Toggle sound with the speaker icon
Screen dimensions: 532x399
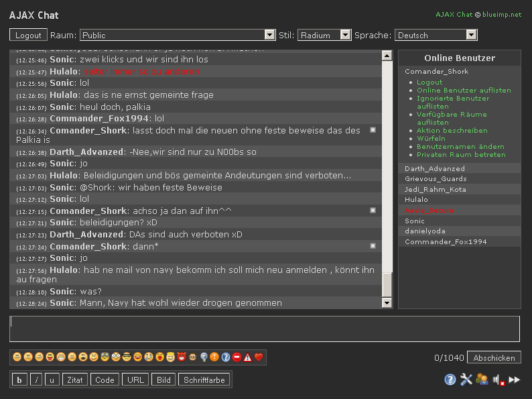point(498,380)
